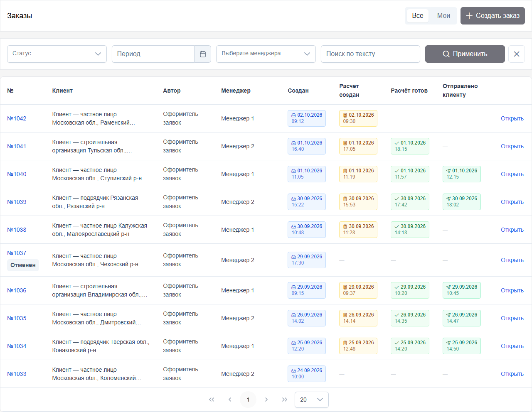Click the Применить search button
Image resolution: width=532 pixels, height=412 pixels.
(465, 54)
